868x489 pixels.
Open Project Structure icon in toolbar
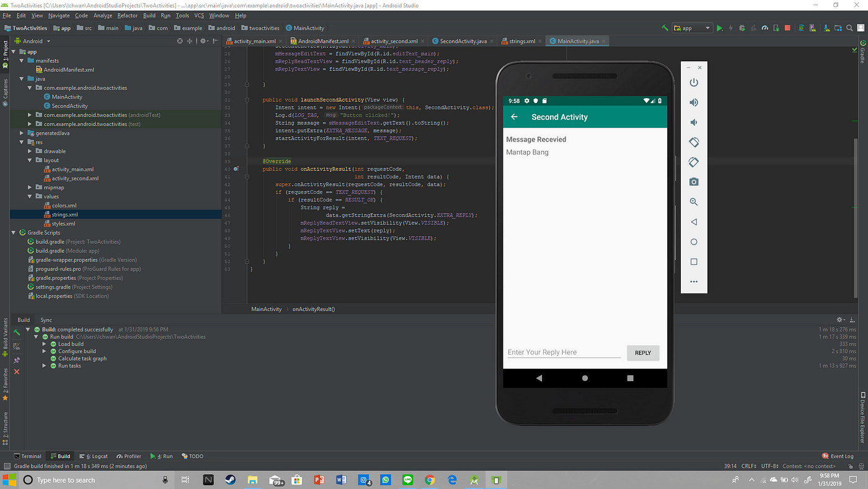tap(838, 28)
